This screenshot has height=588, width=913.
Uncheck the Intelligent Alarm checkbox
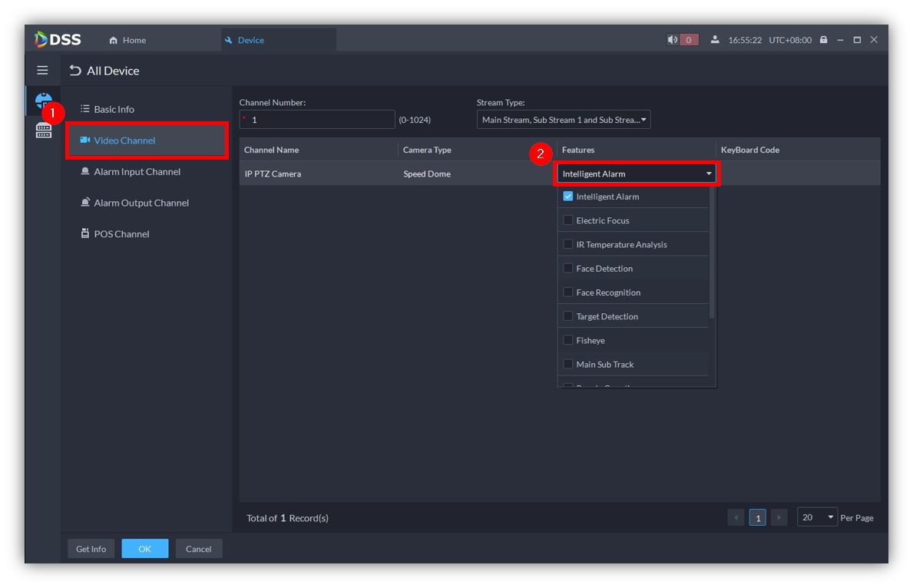[x=568, y=197]
